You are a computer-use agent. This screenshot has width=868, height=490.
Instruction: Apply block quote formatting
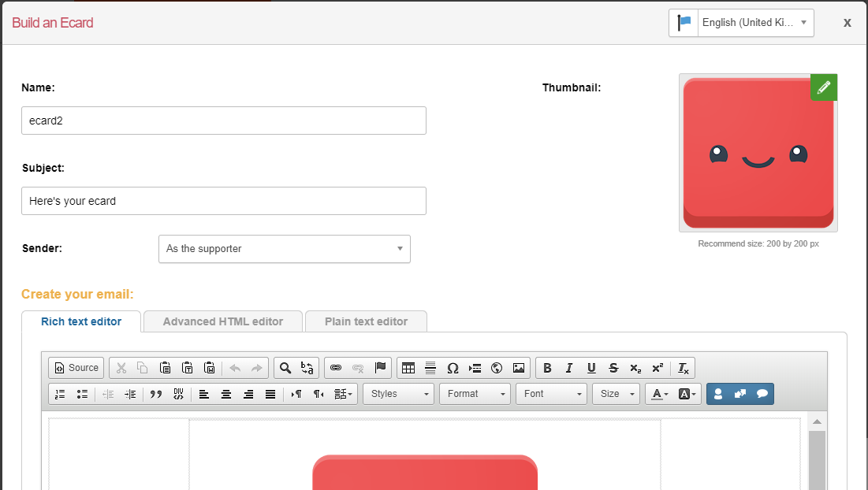(156, 394)
